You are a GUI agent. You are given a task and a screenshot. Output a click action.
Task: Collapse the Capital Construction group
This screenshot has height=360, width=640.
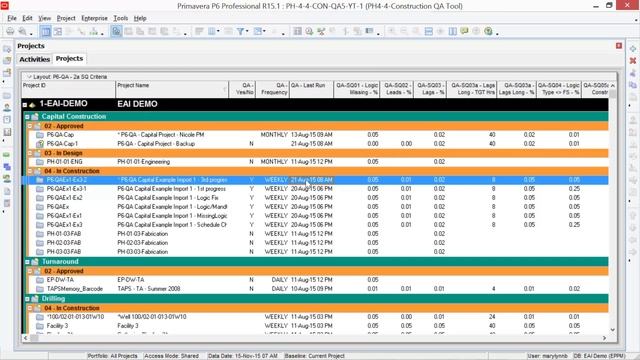tap(27, 117)
